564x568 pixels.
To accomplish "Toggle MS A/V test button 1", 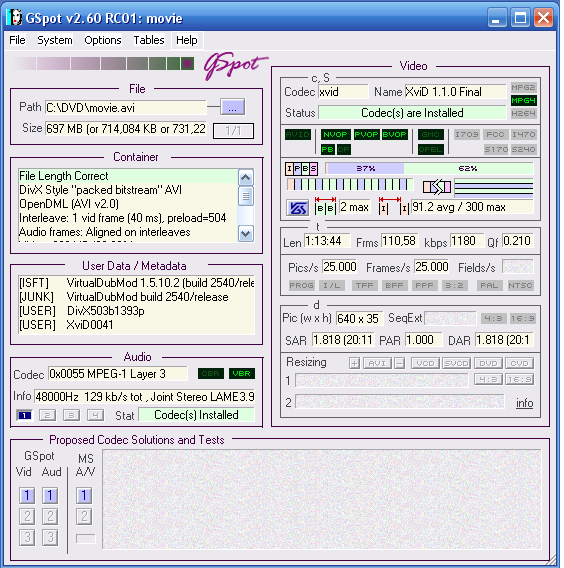I will [x=84, y=495].
